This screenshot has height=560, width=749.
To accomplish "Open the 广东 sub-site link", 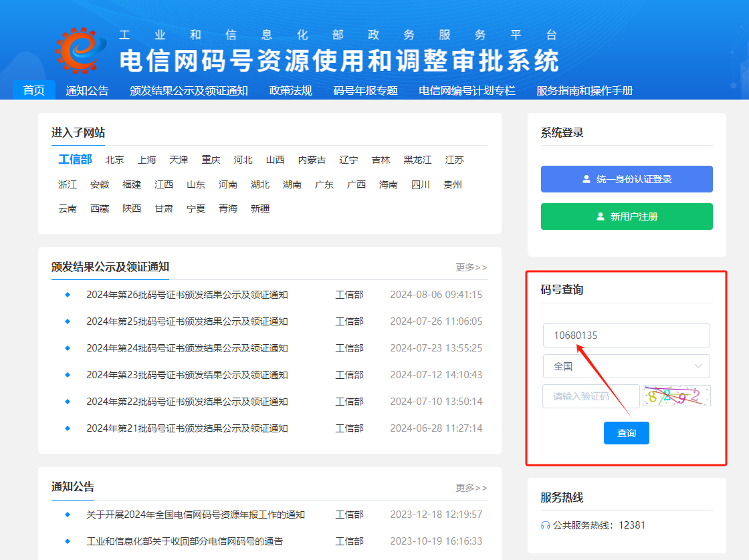I will coord(324,184).
